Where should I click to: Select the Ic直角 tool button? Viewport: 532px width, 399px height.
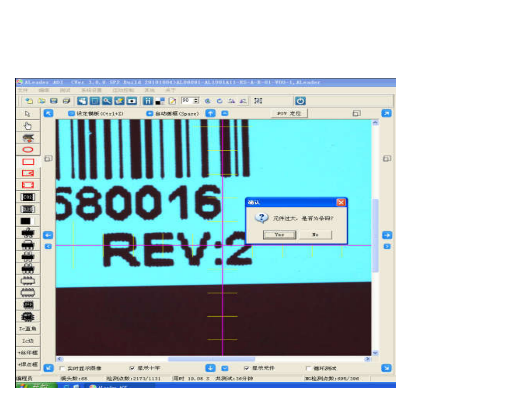pos(28,329)
